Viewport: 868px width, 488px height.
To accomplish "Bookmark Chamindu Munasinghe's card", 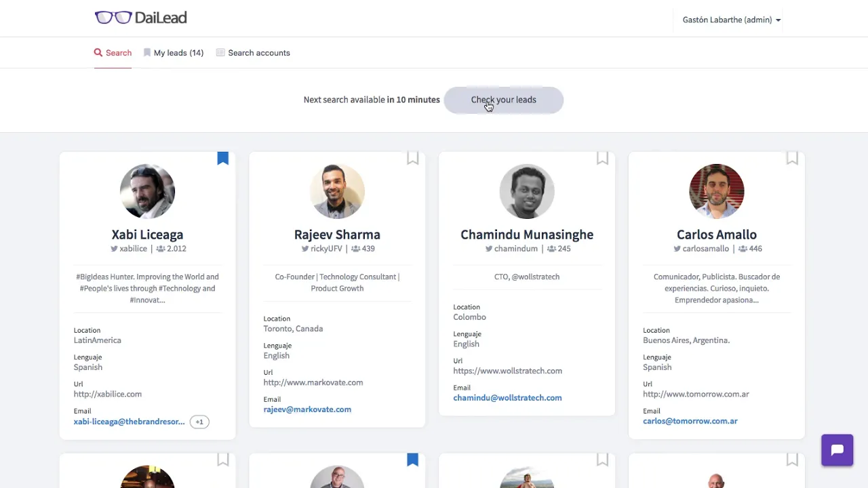I will point(602,159).
